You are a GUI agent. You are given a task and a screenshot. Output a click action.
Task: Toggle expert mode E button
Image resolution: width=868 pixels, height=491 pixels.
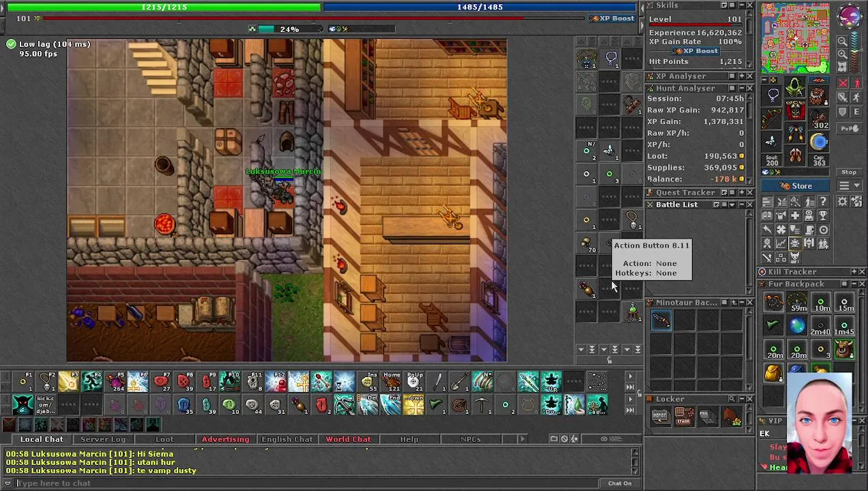[x=856, y=111]
